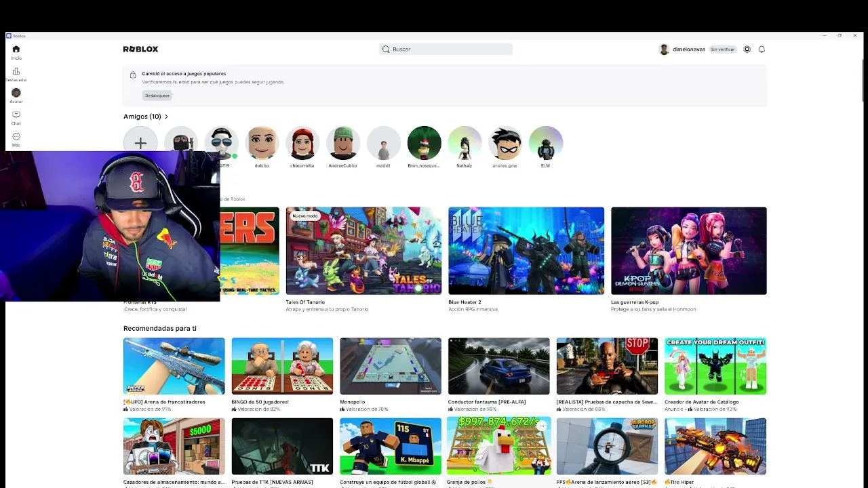Open Blue Heater 2 game banner
The height and width of the screenshot is (488, 868).
click(x=526, y=251)
